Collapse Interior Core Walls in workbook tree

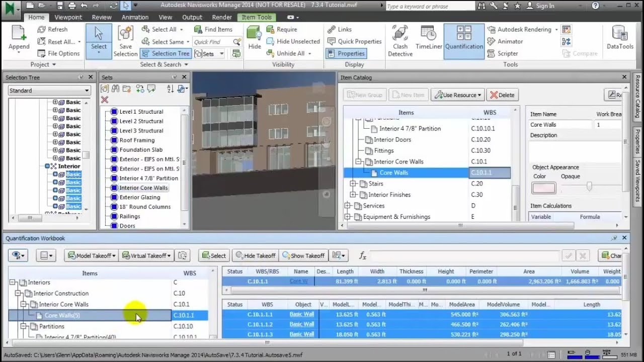click(24, 305)
